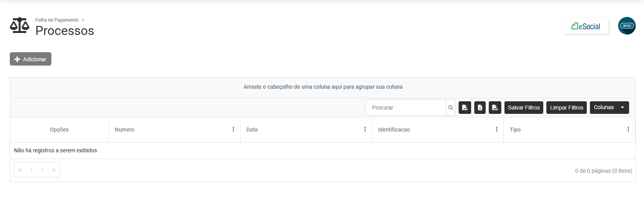This screenshot has height=201, width=644.
Task: Open the Tipo column options menu
Action: (628, 130)
